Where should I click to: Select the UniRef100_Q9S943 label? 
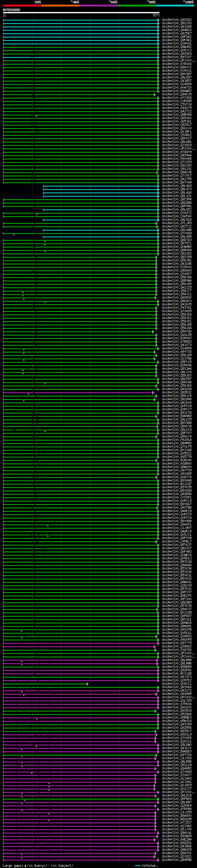pyautogui.click(x=177, y=54)
